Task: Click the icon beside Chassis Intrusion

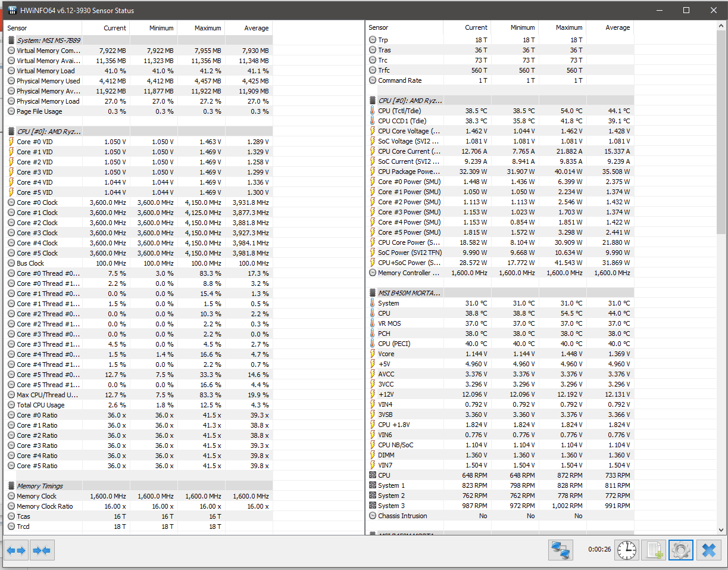Action: pos(373,516)
